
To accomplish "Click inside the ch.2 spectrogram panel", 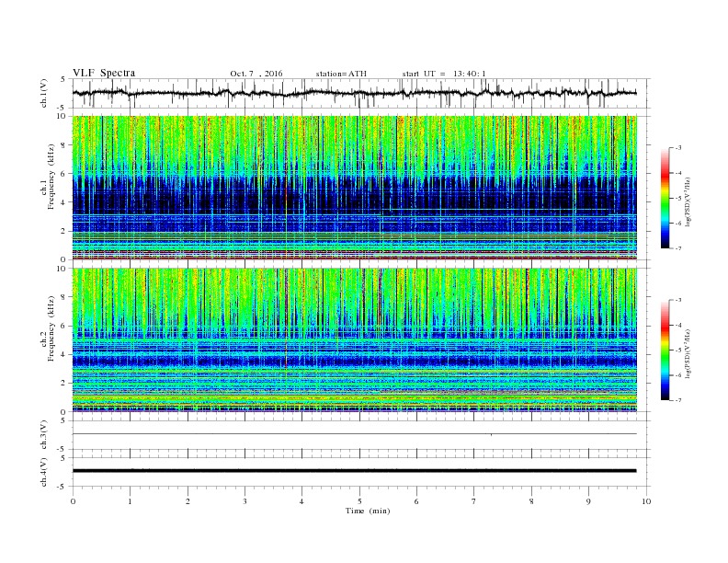I will click(355, 340).
